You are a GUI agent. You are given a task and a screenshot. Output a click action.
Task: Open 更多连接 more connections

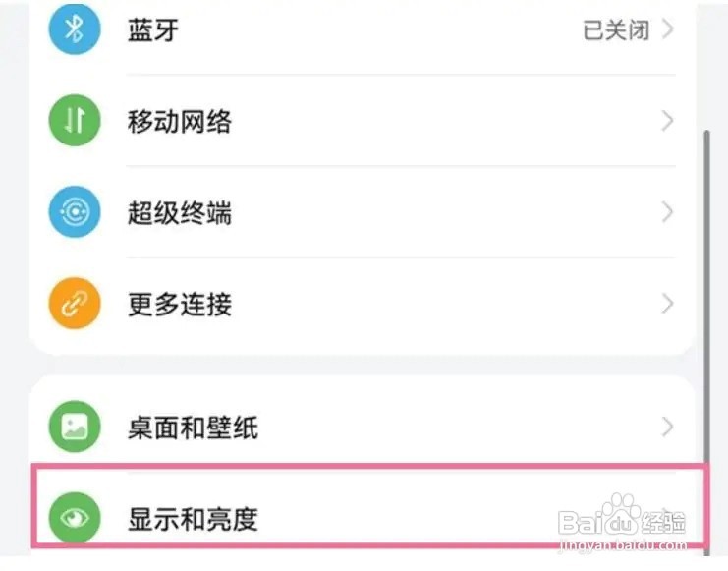(x=363, y=304)
